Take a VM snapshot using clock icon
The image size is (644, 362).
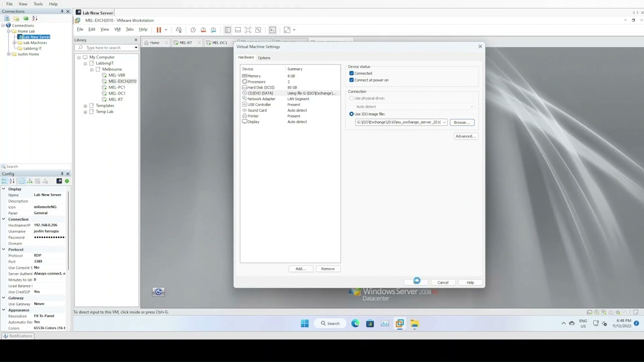click(x=193, y=30)
